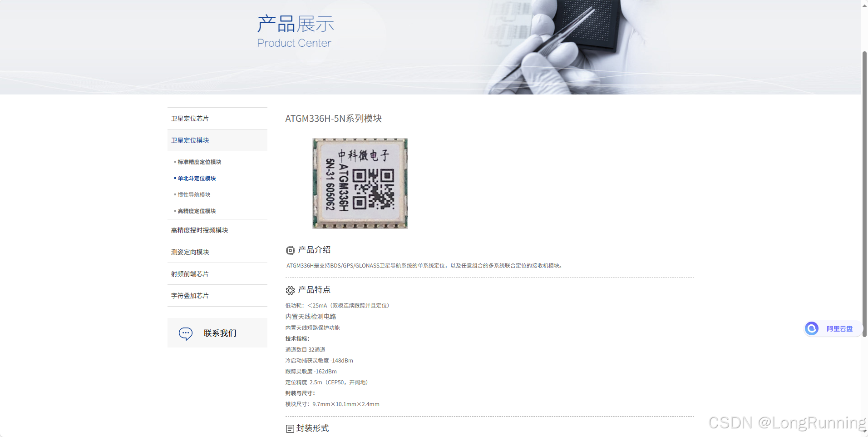Select the 单北斗定位模块 submenu item
This screenshot has height=437, width=868.
[197, 178]
